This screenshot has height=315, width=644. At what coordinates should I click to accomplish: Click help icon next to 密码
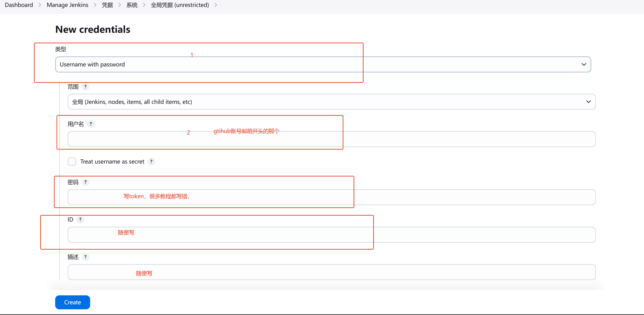85,182
